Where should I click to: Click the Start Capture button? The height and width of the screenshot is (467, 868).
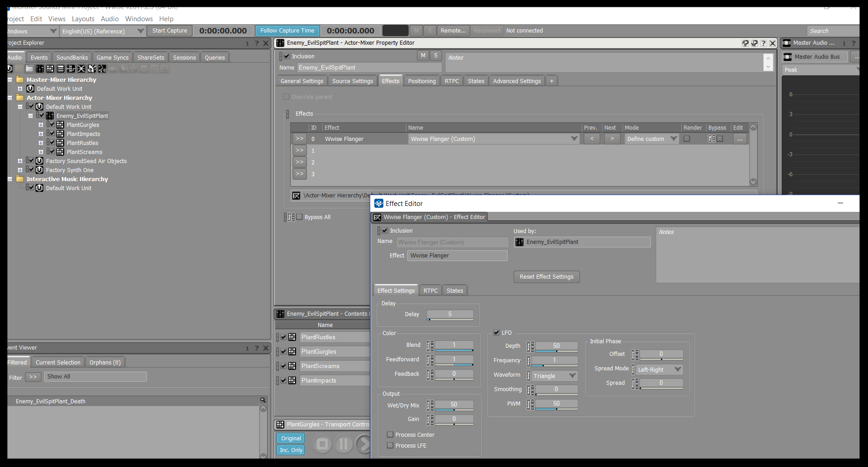[170, 31]
